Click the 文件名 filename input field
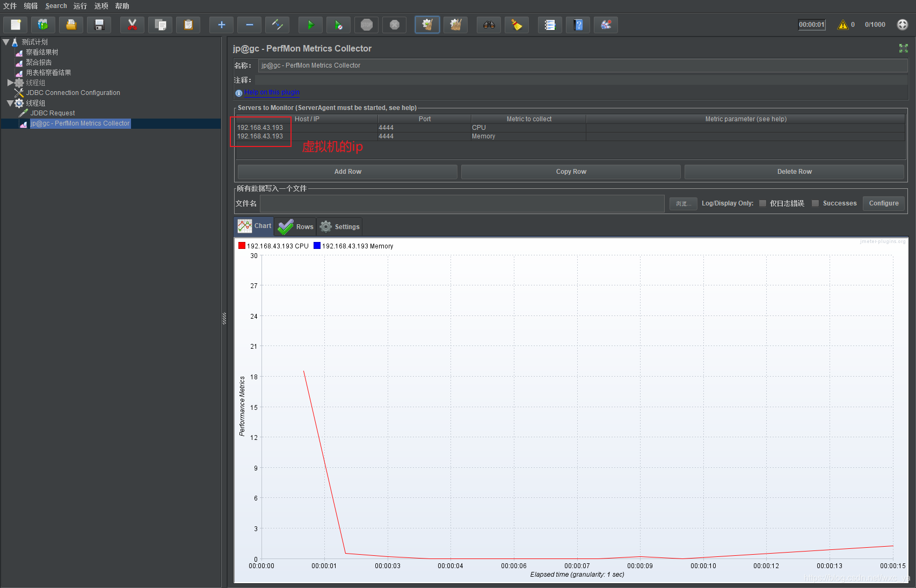Image resolution: width=916 pixels, height=588 pixels. click(462, 203)
